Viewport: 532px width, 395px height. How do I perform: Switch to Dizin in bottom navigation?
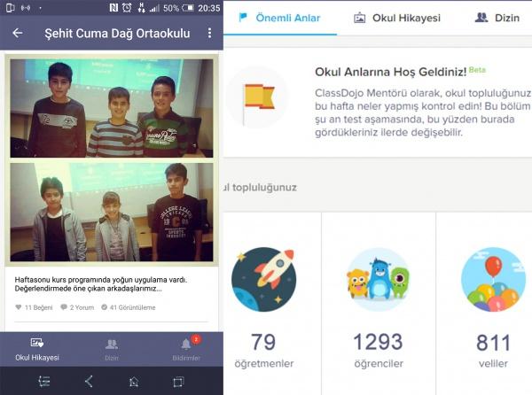pyautogui.click(x=112, y=349)
